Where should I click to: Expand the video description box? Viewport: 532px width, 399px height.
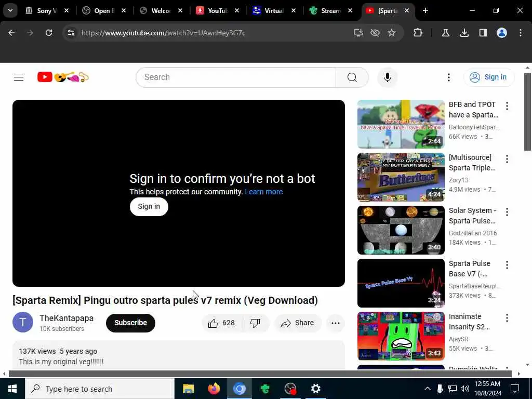(179, 355)
